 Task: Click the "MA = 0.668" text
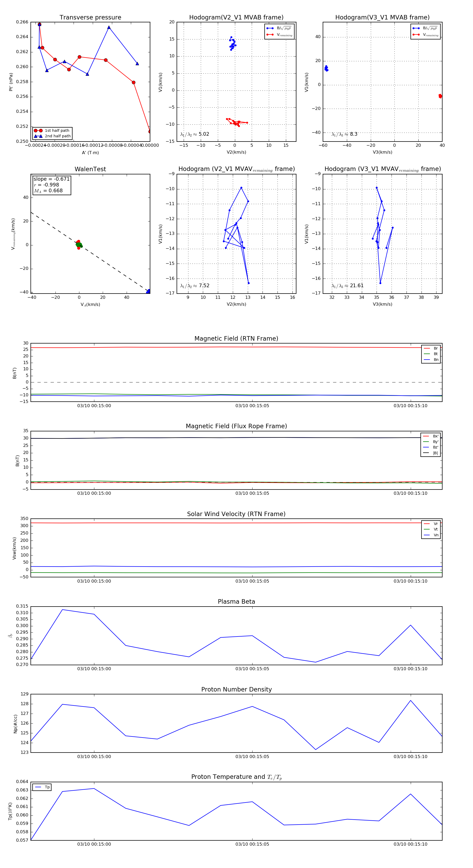[x=48, y=191]
